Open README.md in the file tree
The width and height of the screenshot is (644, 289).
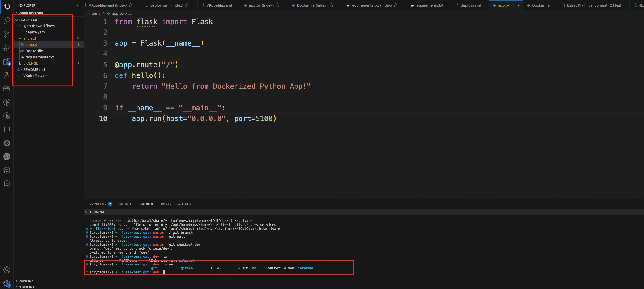coord(49,69)
